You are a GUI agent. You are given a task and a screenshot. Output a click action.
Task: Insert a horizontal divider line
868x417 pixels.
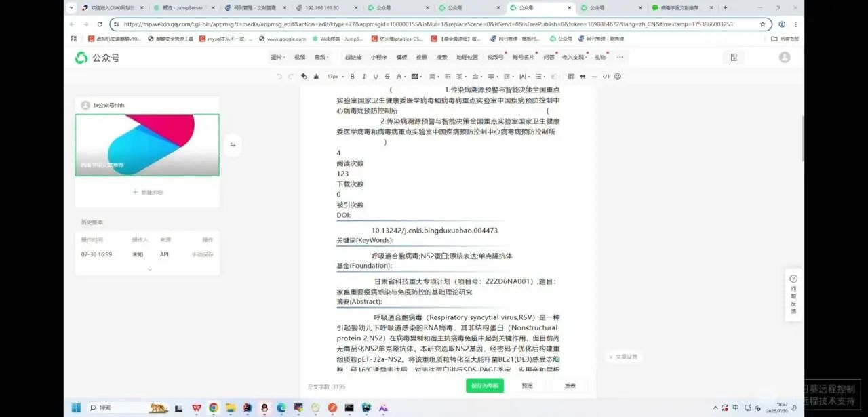click(x=594, y=77)
